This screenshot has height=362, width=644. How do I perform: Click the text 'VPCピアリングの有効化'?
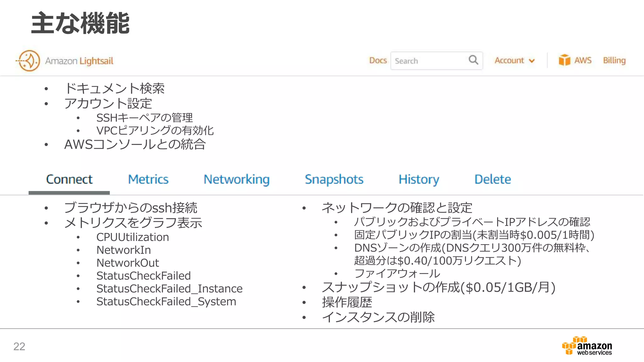point(155,130)
